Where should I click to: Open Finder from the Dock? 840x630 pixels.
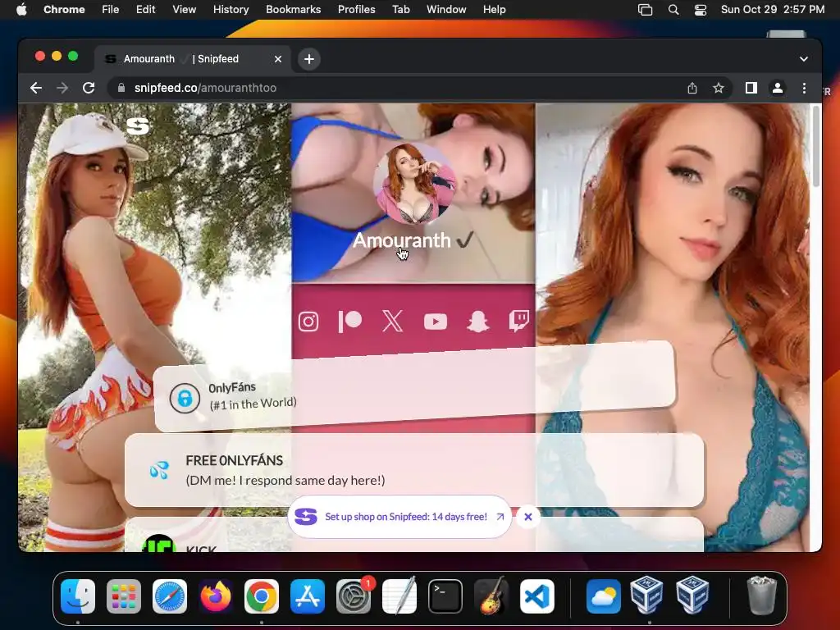[x=78, y=596]
